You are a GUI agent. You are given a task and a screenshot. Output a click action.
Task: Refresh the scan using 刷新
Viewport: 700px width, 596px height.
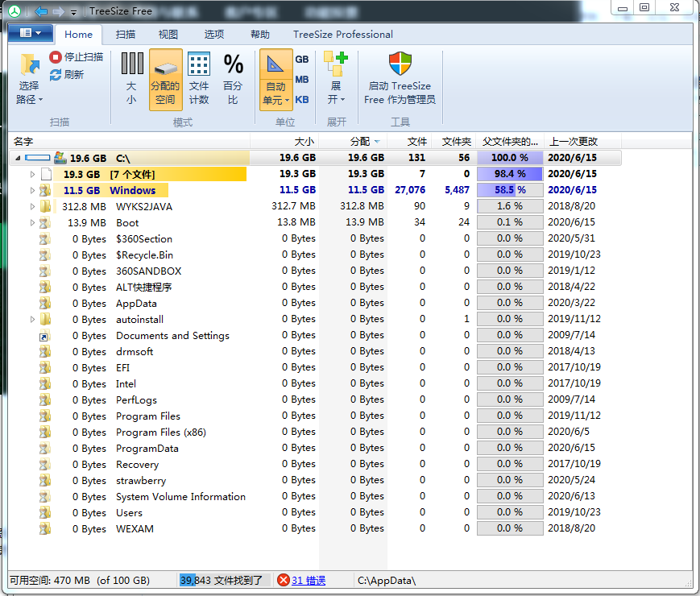coord(67,75)
